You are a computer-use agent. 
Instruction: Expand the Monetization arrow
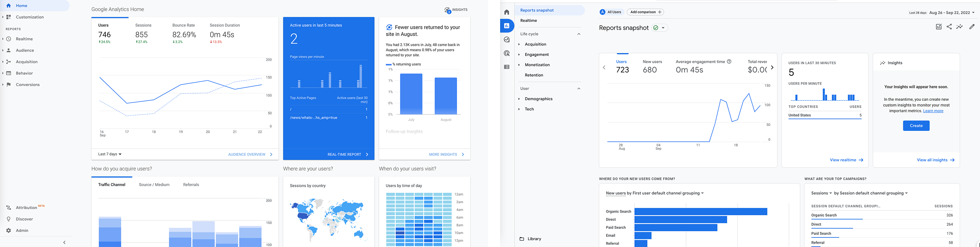519,65
